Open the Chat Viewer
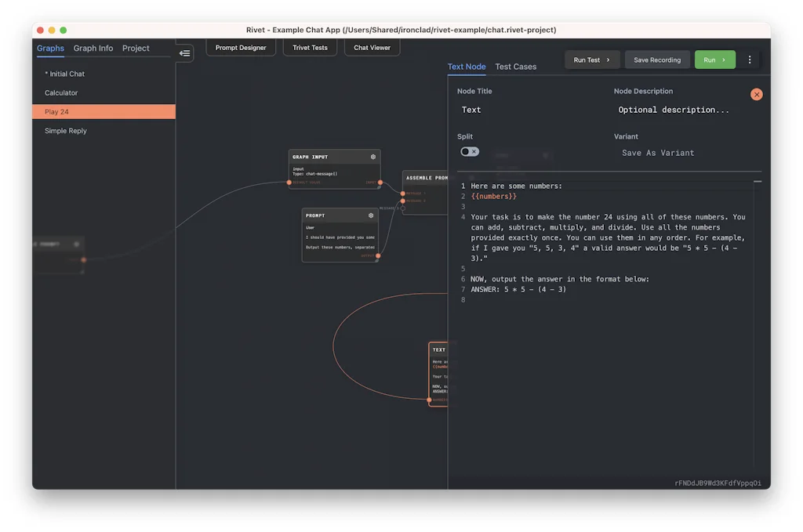The width and height of the screenshot is (803, 532). (x=371, y=47)
